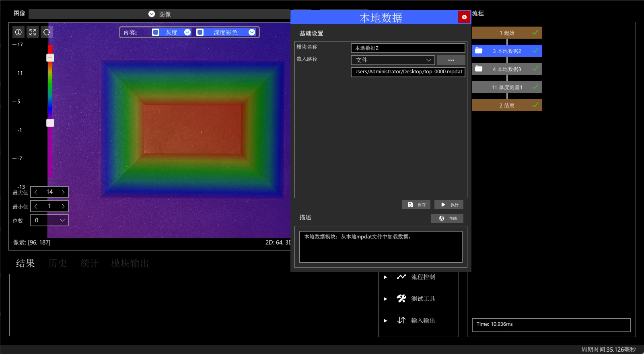The image size is (644, 354).
Task: Click the 执行 run button
Action: (x=449, y=205)
